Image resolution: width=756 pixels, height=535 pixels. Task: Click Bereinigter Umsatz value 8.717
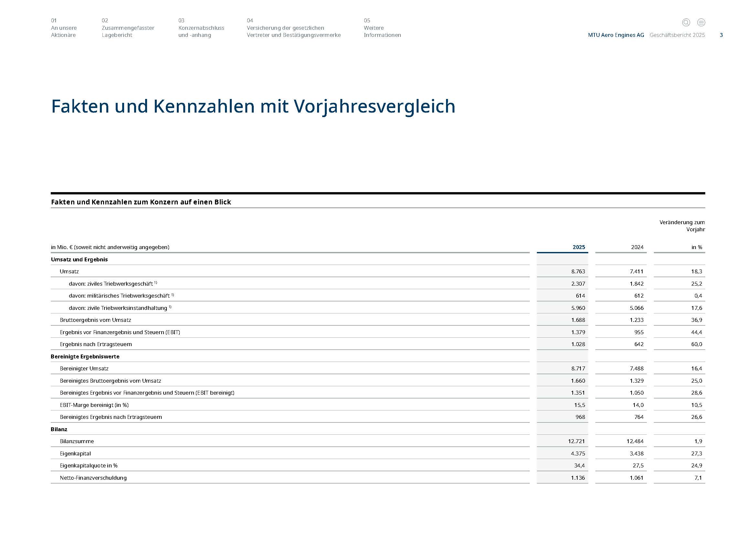578,369
